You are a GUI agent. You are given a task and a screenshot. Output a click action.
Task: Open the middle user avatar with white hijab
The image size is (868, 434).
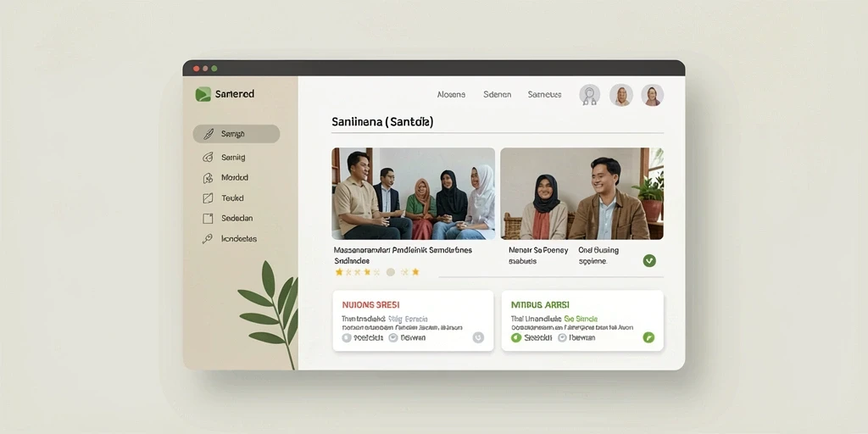(621, 95)
